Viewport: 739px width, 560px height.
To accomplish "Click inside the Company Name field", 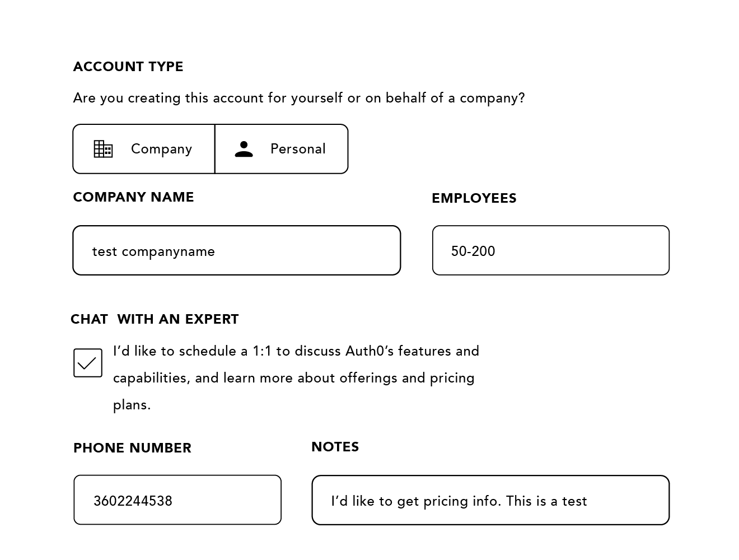I will coord(236,250).
